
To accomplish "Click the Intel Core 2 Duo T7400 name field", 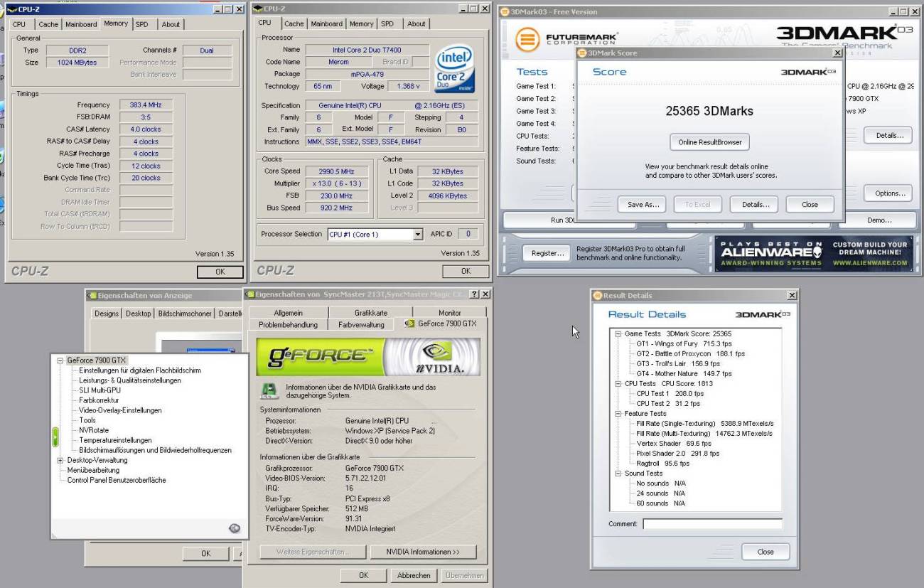I will tap(367, 50).
